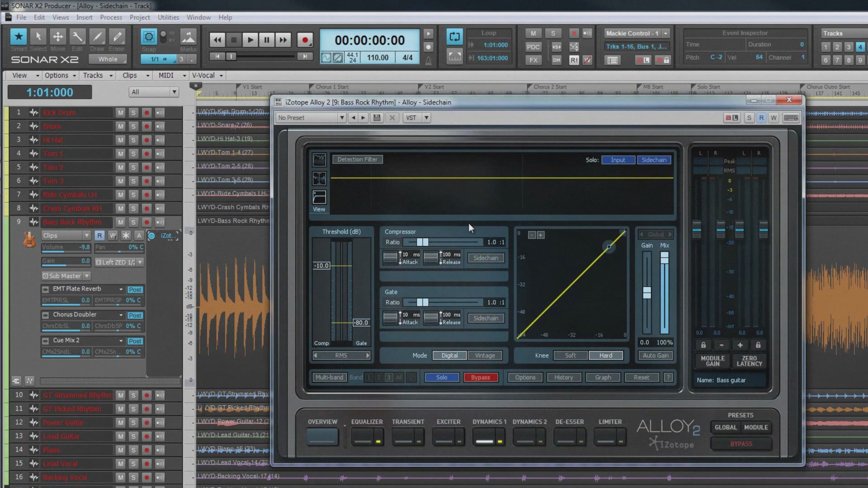The width and height of the screenshot is (868, 488).
Task: Zoom in on the dynamics curve
Action: click(541, 235)
